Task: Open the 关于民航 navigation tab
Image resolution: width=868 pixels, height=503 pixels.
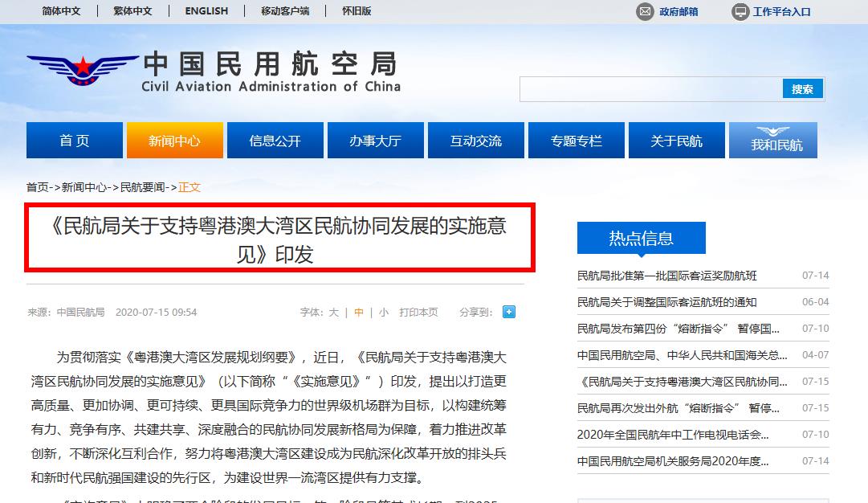Action: [676, 140]
